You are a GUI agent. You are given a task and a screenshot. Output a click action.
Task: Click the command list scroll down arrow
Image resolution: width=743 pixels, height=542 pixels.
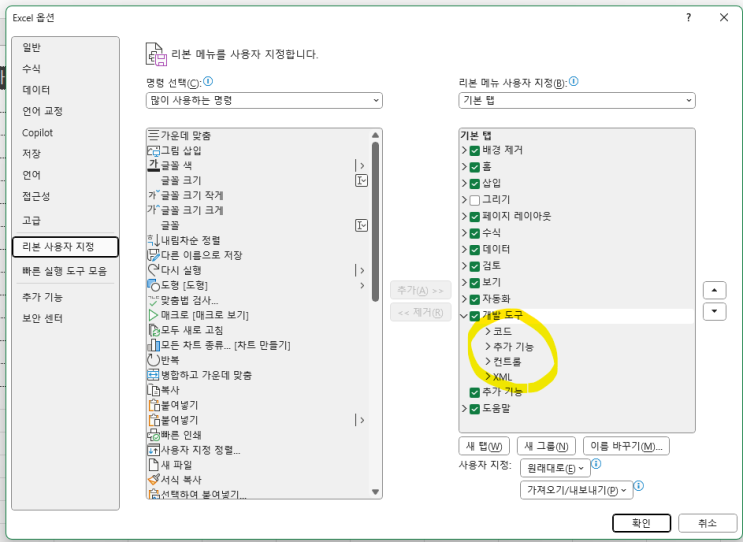coord(375,492)
